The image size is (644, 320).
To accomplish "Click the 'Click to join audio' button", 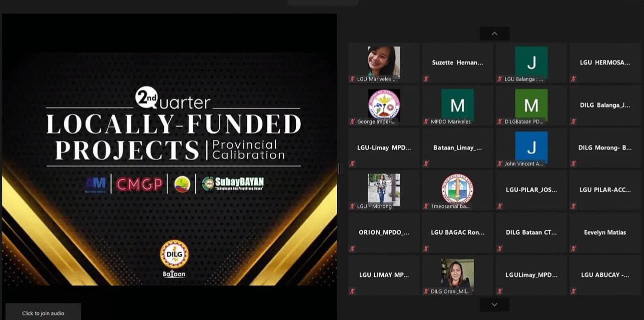I will click(43, 313).
